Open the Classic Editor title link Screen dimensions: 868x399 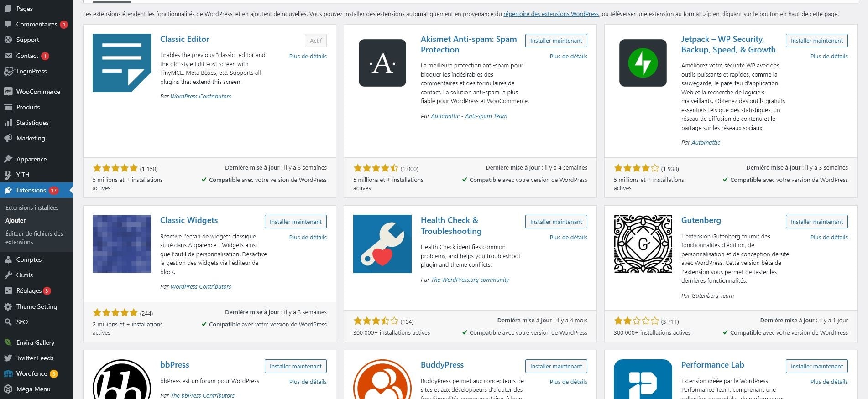click(x=185, y=39)
